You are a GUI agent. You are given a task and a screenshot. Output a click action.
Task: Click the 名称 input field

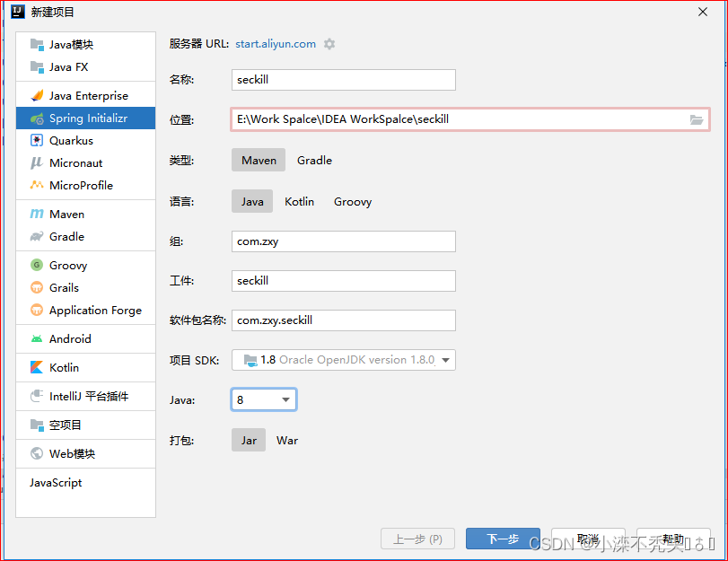click(x=344, y=80)
